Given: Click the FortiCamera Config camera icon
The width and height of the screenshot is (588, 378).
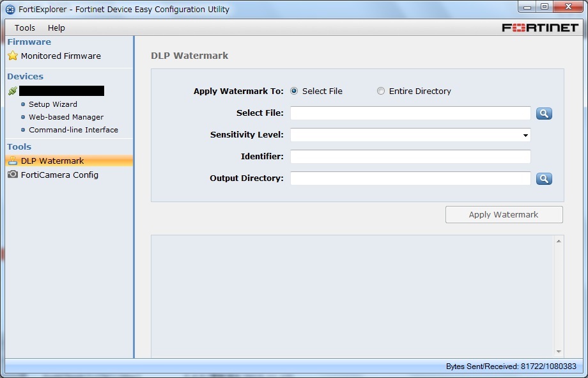Looking at the screenshot, I should tap(13, 175).
